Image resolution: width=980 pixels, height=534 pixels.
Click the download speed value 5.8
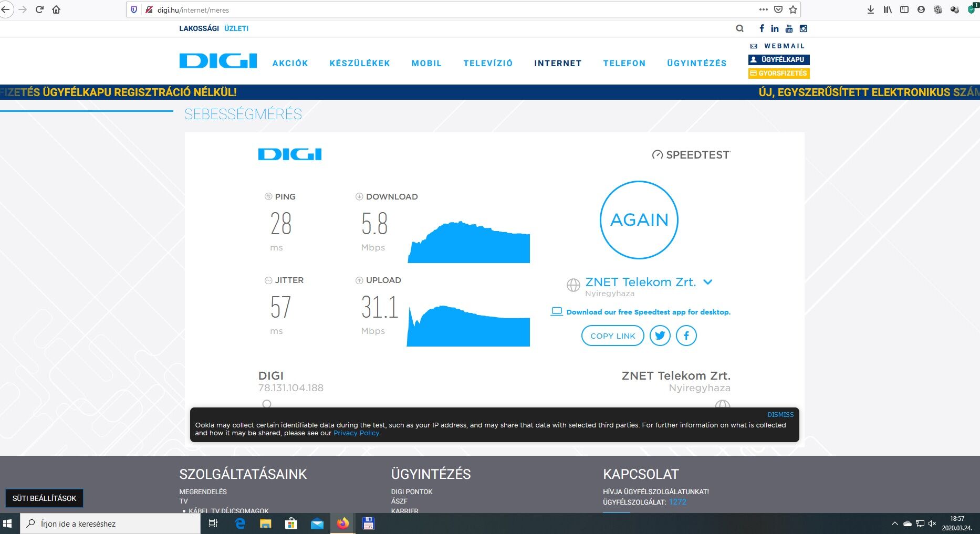point(374,224)
